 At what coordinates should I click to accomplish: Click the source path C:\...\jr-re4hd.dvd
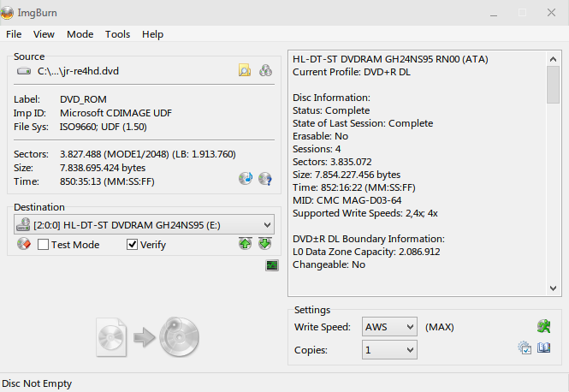tap(78, 71)
